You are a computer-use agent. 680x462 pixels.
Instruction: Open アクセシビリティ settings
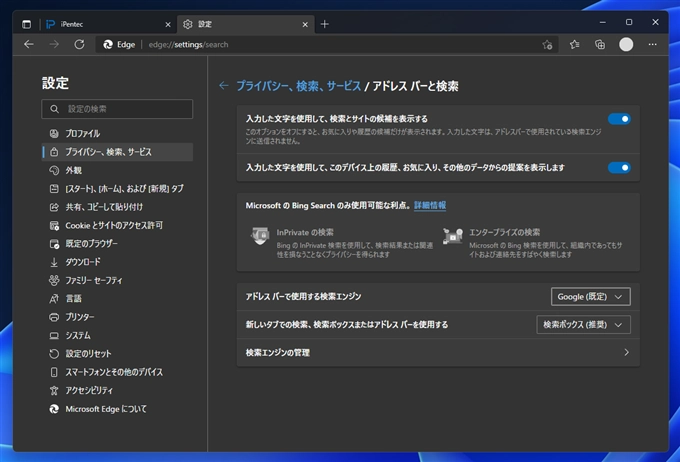[x=117, y=391]
